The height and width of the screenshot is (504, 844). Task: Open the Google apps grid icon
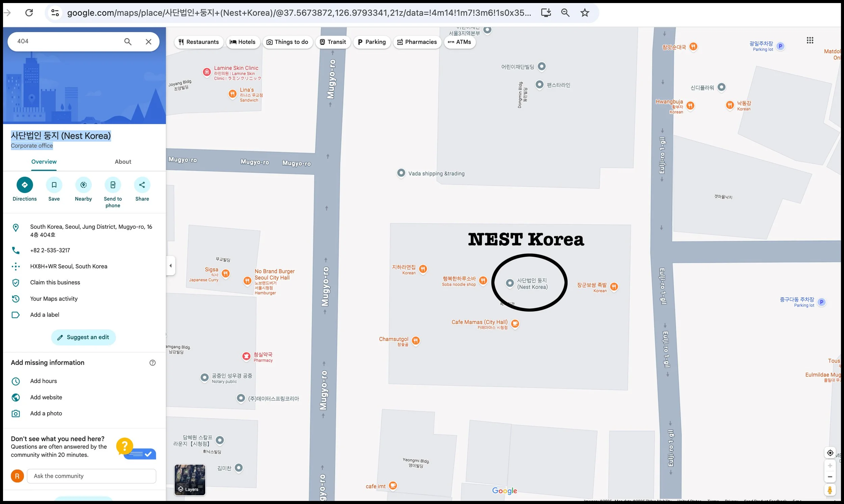coord(810,40)
